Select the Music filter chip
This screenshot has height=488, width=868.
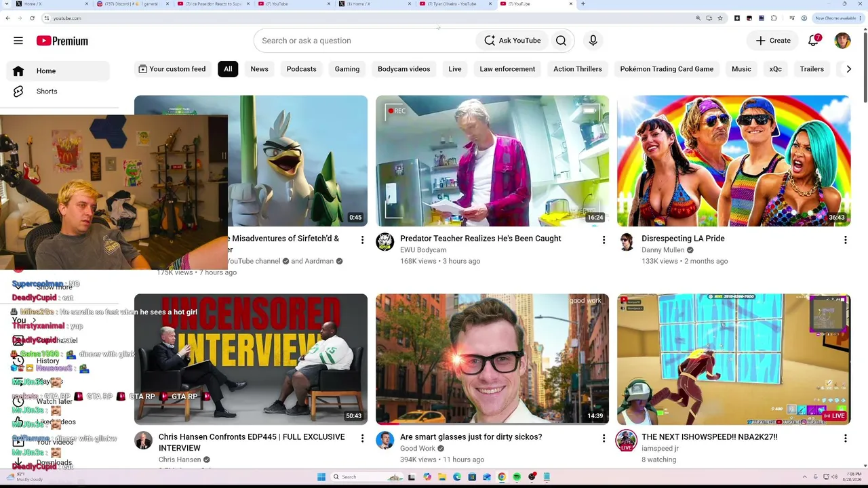point(741,69)
